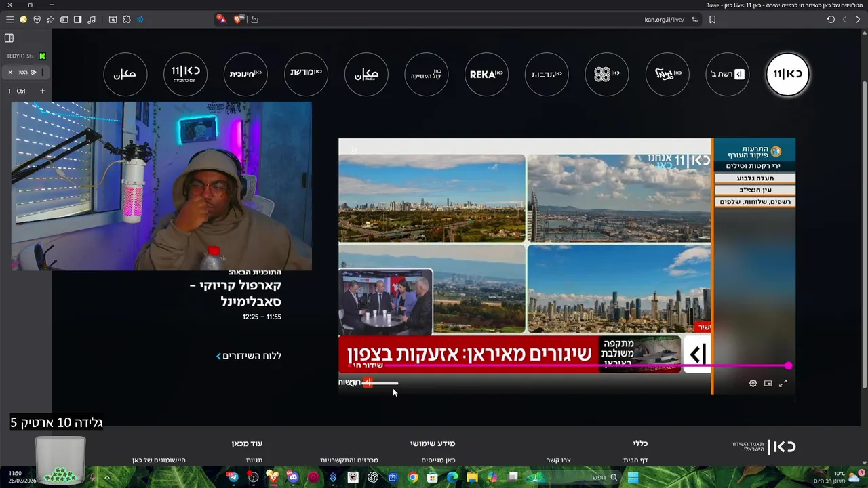Select Kan 11 with subtitles channel

click(185, 74)
